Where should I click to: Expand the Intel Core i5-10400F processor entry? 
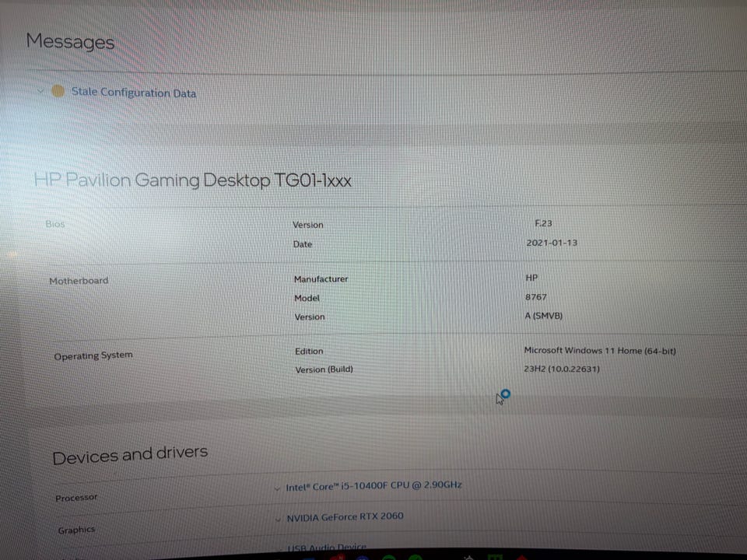[x=277, y=488]
